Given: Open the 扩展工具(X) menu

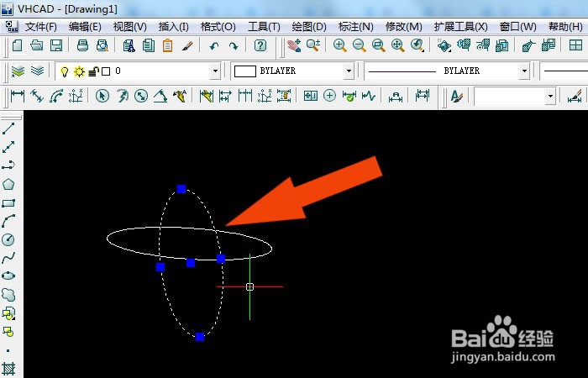Looking at the screenshot, I should 460,27.
